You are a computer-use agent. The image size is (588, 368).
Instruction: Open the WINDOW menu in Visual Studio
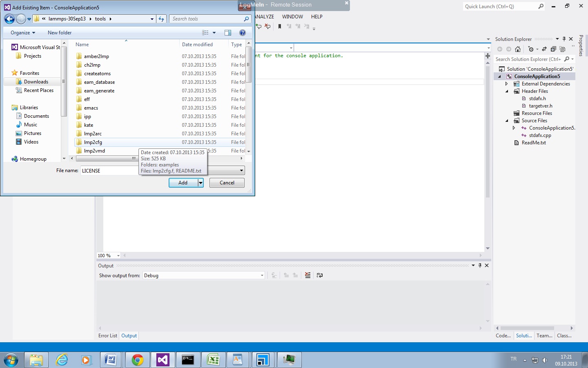(292, 17)
